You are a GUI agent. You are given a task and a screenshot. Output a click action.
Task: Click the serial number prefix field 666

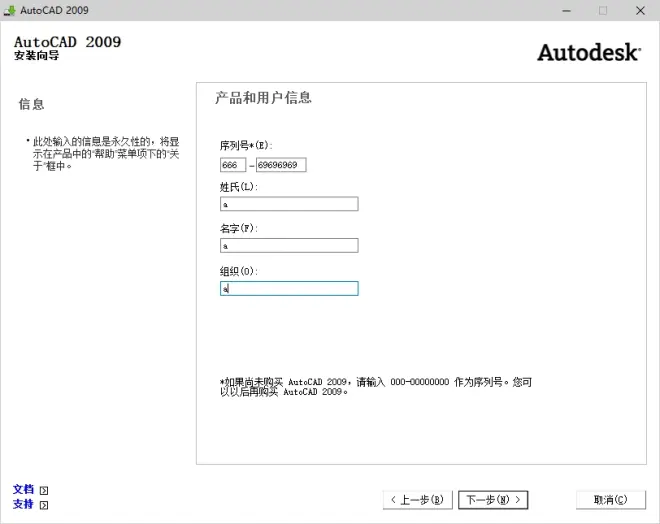(x=233, y=165)
